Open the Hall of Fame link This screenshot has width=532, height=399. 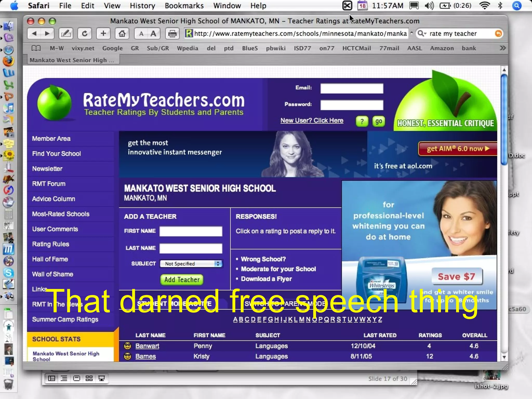[50, 259]
